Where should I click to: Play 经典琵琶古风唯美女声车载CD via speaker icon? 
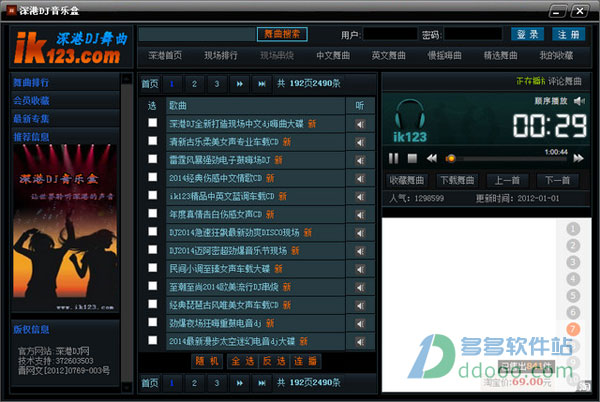point(360,306)
